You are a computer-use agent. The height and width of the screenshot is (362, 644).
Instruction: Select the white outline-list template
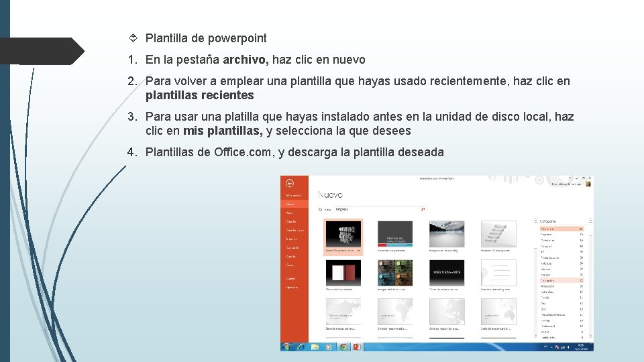coord(498,273)
